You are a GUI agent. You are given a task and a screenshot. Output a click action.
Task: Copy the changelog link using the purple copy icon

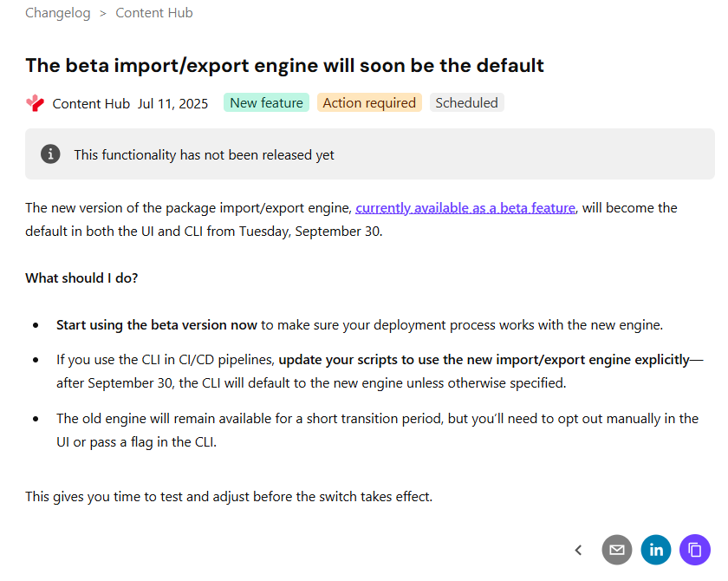pyautogui.click(x=695, y=550)
